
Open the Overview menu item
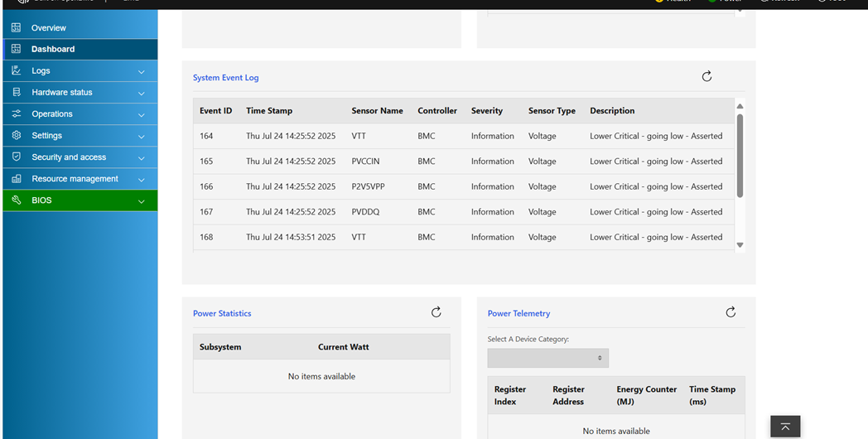[49, 28]
